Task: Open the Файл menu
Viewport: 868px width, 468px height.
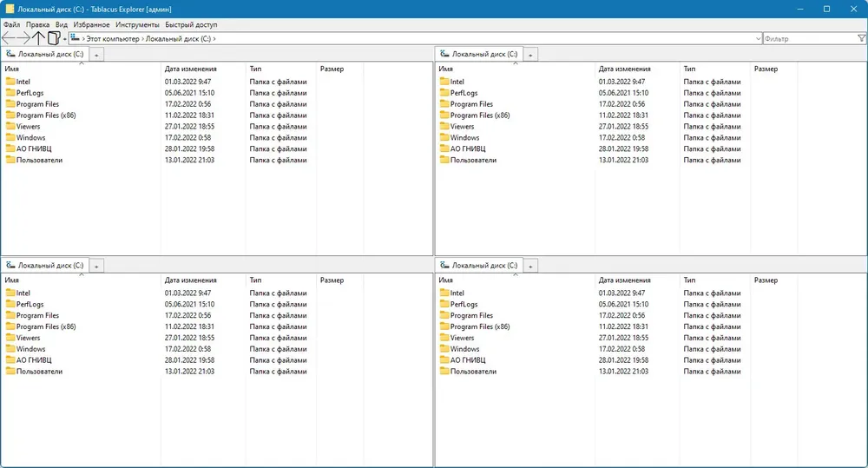Action: (11, 24)
